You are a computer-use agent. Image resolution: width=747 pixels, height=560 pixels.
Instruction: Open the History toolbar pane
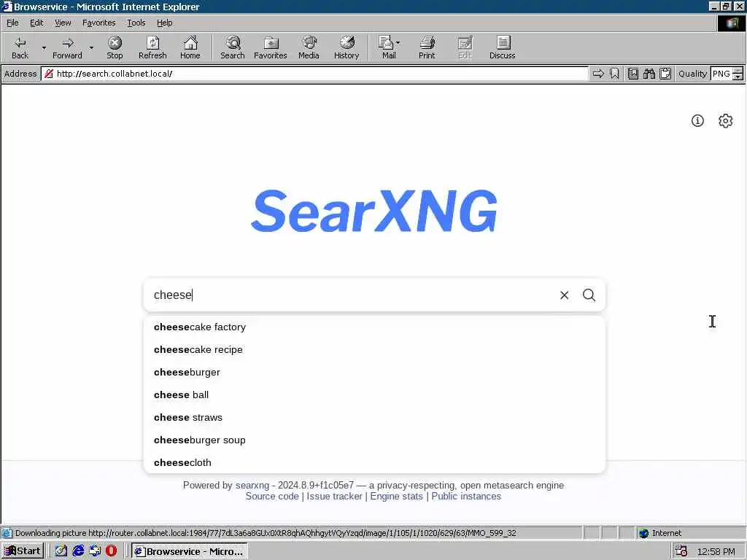pyautogui.click(x=347, y=47)
